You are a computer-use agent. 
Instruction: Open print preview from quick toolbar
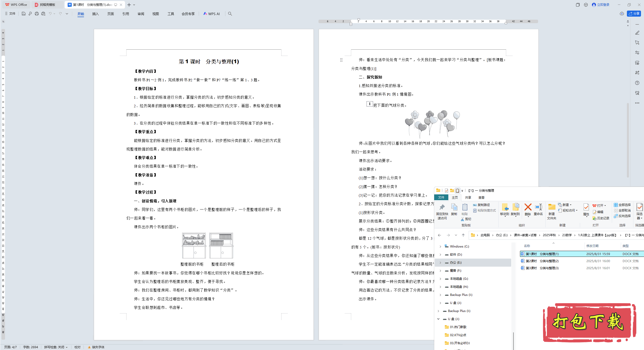click(43, 14)
